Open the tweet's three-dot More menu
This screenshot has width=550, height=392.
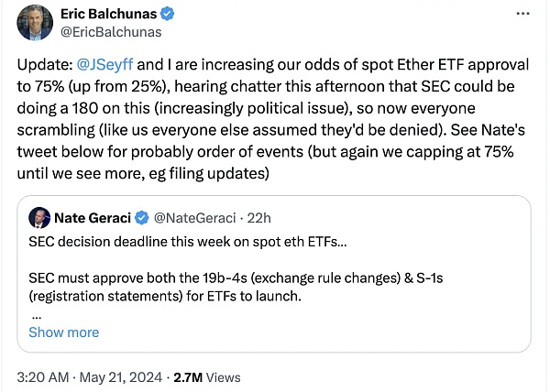pos(522,16)
